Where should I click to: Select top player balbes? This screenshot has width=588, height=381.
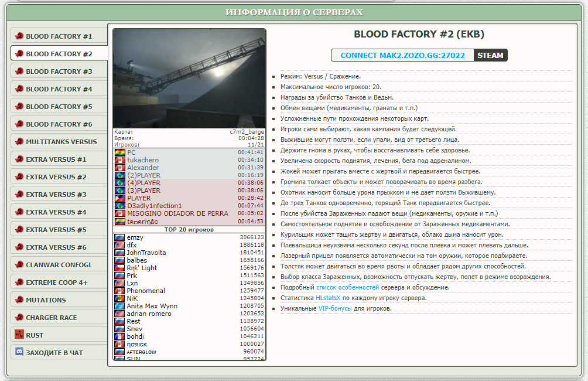tap(189, 260)
